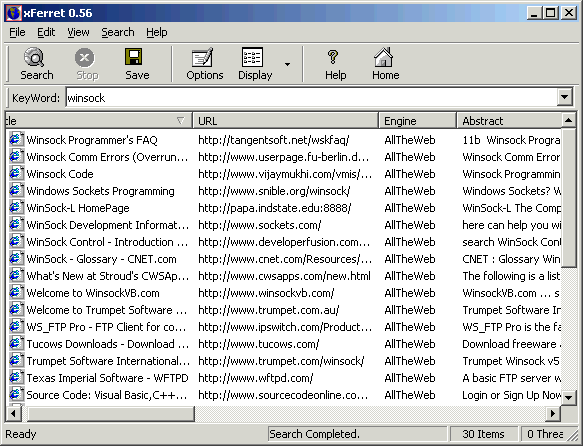Maximize the xFerret window
This screenshot has width=583, height=446.
551,13
